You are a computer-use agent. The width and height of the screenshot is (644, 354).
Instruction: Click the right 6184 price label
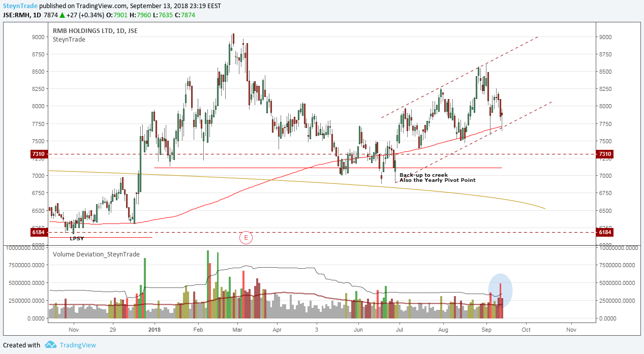click(x=605, y=232)
